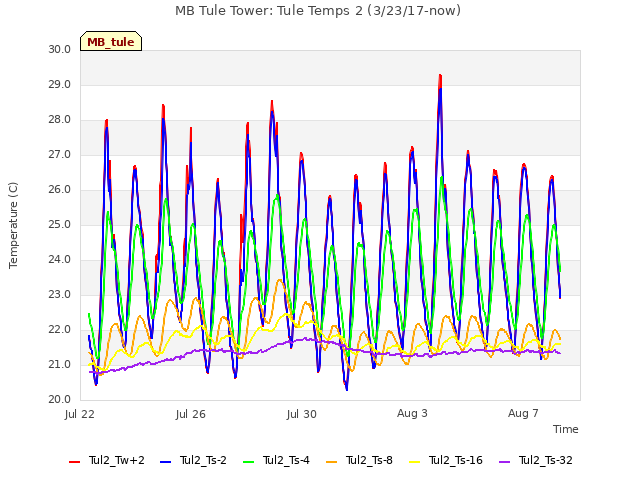Select the chart title text

[318, 11]
